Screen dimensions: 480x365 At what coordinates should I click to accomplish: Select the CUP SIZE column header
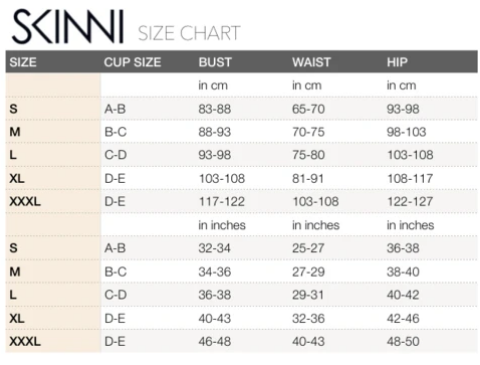coord(132,62)
